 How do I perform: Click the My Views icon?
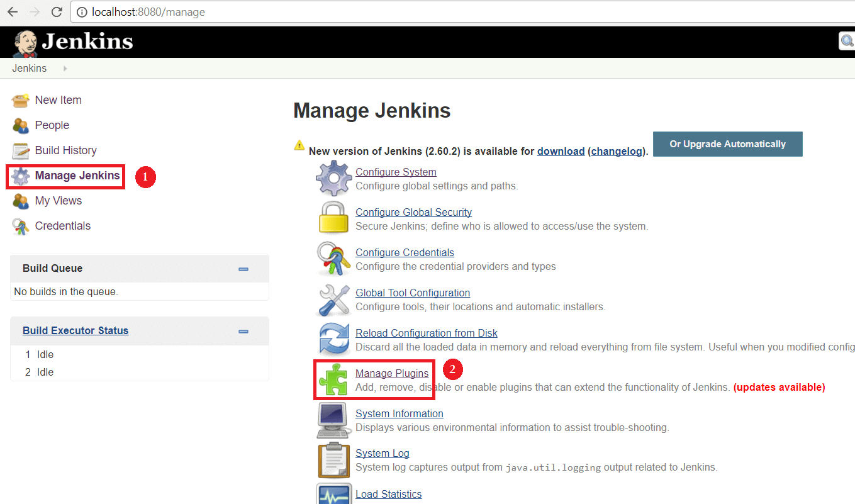[21, 201]
